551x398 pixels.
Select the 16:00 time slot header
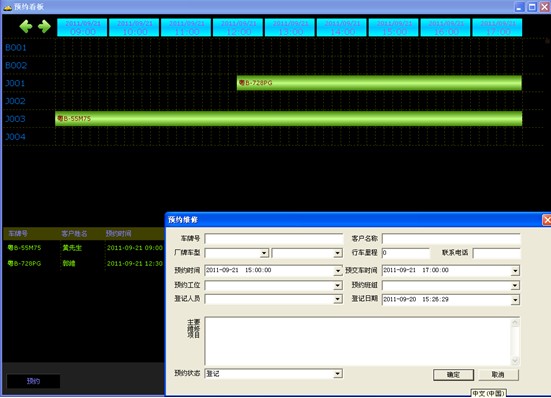(x=446, y=27)
